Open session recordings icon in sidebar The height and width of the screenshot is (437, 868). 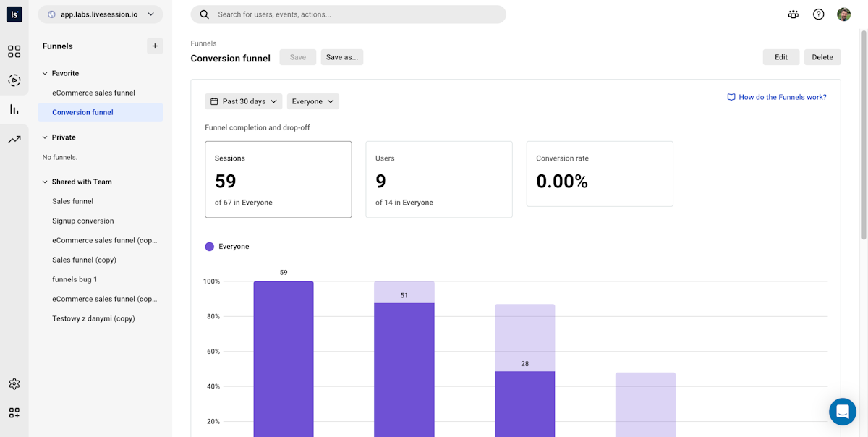[x=14, y=80]
